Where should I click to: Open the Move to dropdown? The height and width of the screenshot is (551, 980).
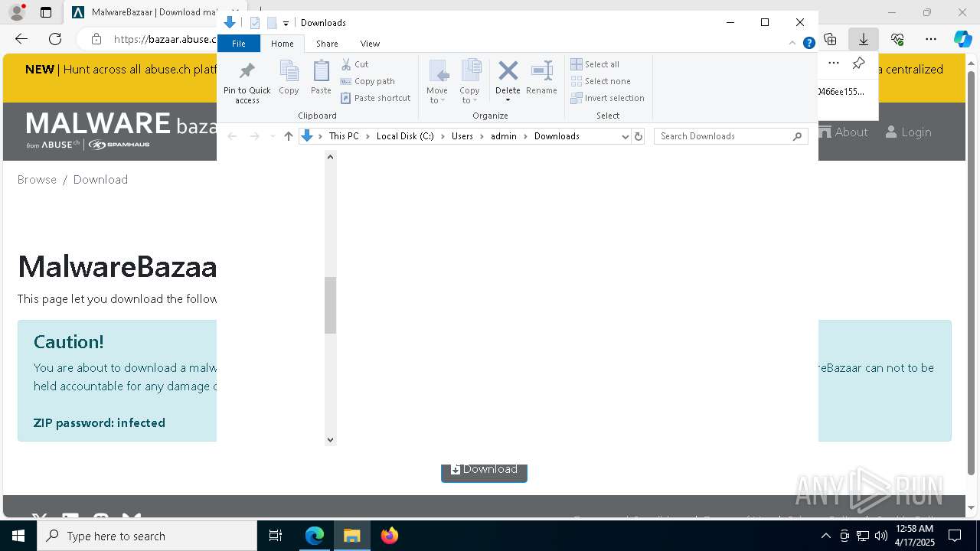[437, 83]
